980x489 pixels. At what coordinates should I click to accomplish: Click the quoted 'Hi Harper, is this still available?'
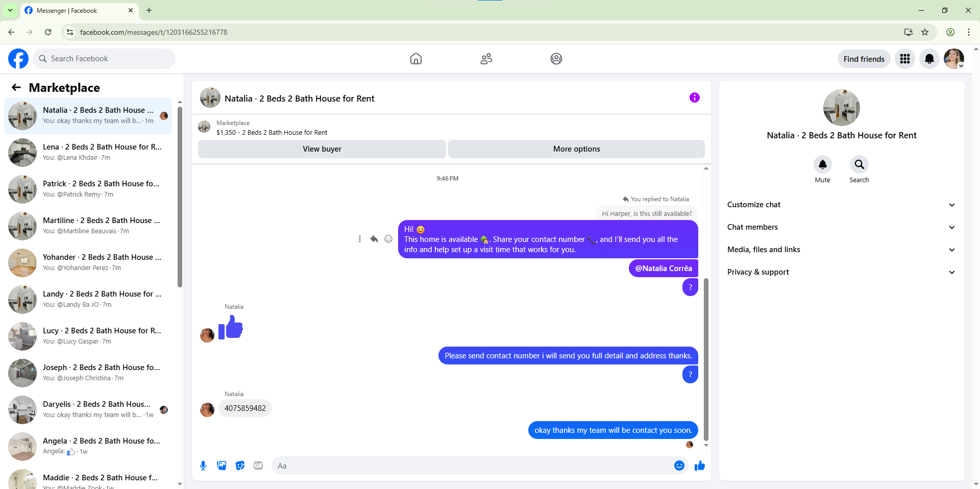(x=647, y=214)
